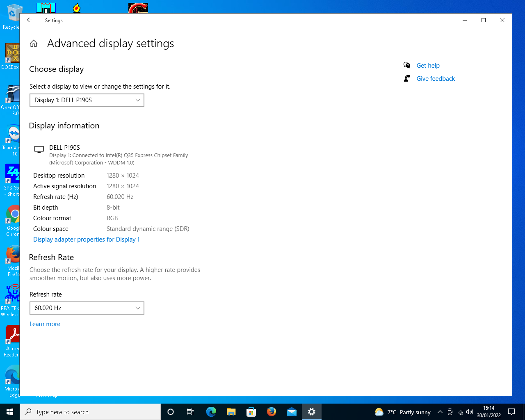Open the volume control in system tray
The image size is (525, 420).
tap(470, 412)
